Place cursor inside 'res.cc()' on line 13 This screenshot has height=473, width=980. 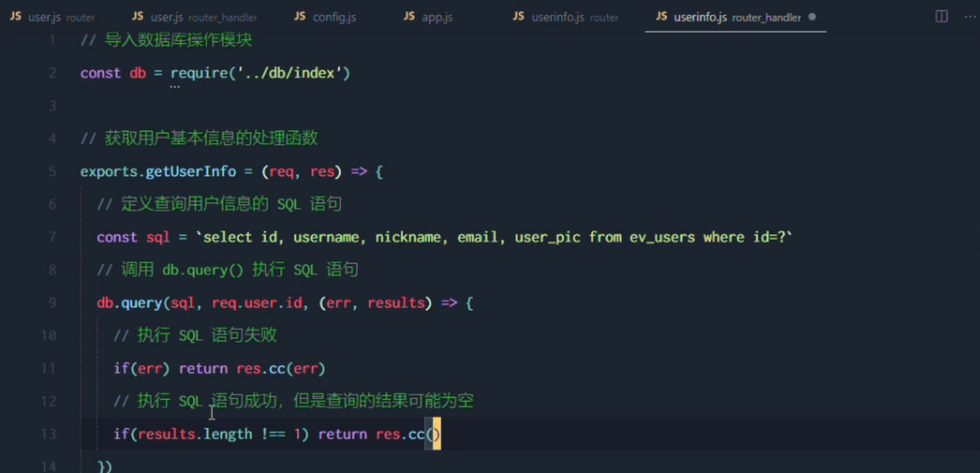432,434
